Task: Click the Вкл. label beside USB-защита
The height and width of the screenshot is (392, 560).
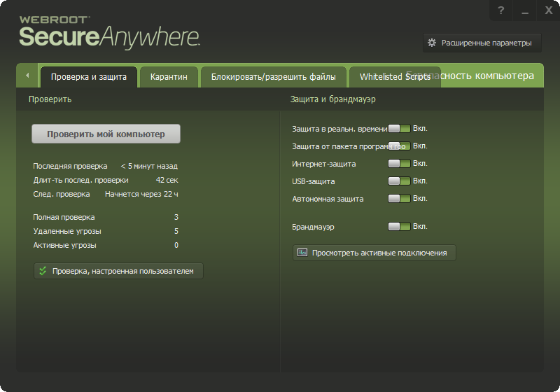Action: pyautogui.click(x=420, y=181)
